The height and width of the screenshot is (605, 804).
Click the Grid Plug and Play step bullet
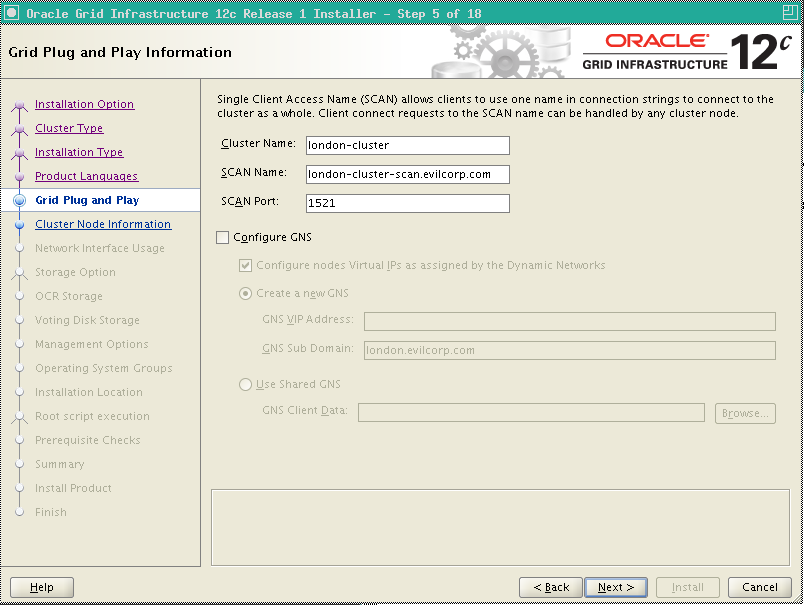click(x=19, y=200)
